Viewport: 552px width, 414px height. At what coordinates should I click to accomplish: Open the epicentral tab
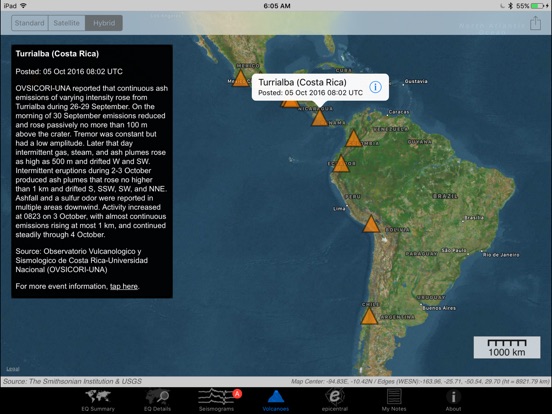pos(335,401)
